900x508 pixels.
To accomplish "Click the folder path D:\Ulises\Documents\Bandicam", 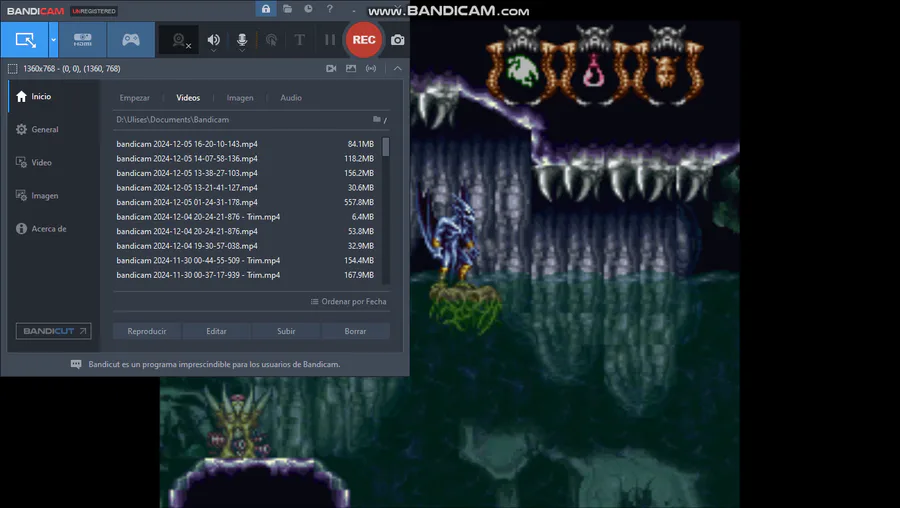I will 173,119.
